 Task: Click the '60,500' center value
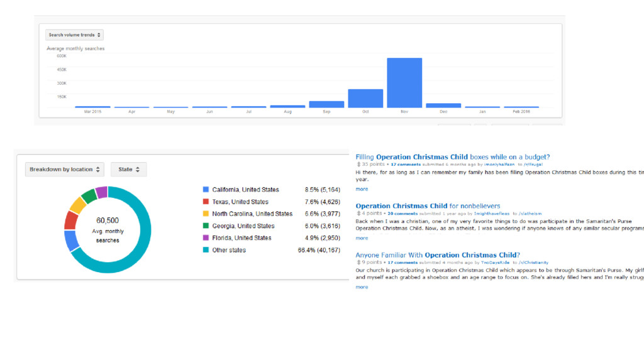pyautogui.click(x=108, y=221)
